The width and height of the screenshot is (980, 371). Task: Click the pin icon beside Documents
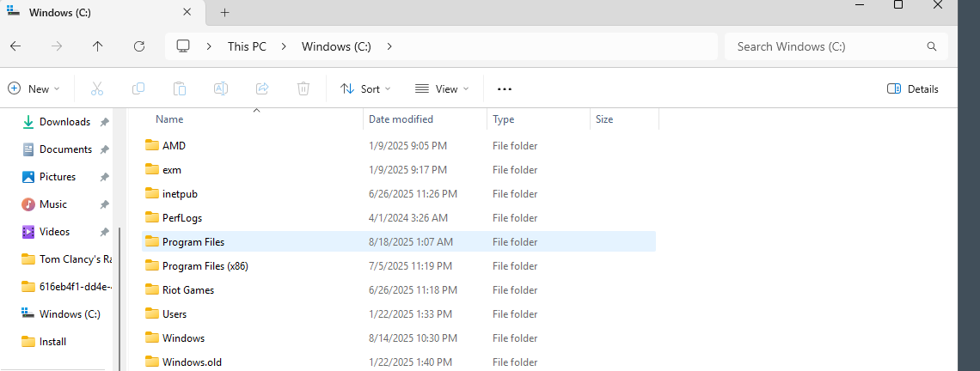[x=104, y=150]
